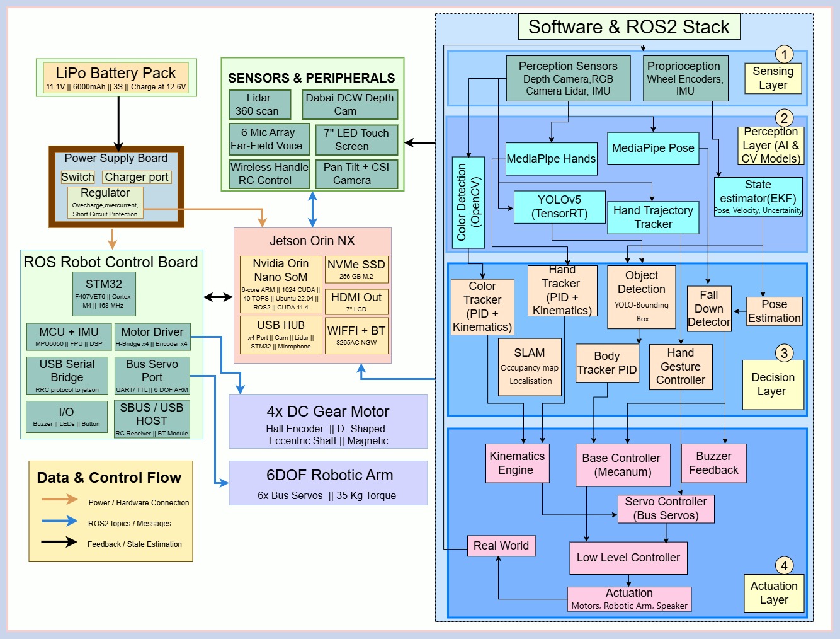Click the MediaPipe Hands block
Viewport: 840px width, 639px height.
552,159
